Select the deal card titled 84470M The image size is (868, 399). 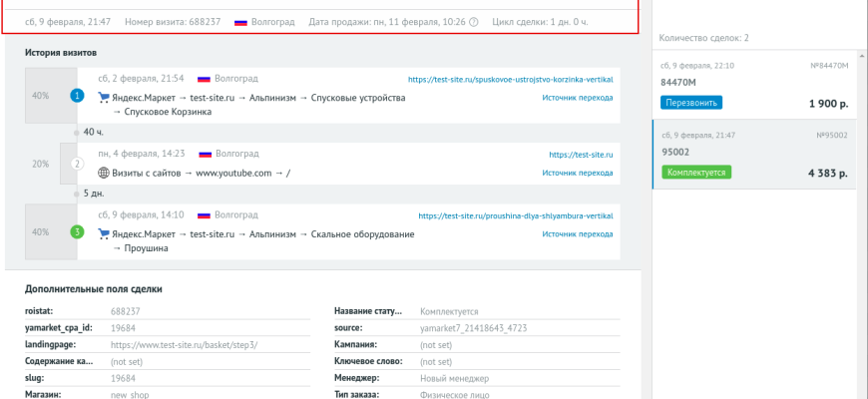pos(753,84)
